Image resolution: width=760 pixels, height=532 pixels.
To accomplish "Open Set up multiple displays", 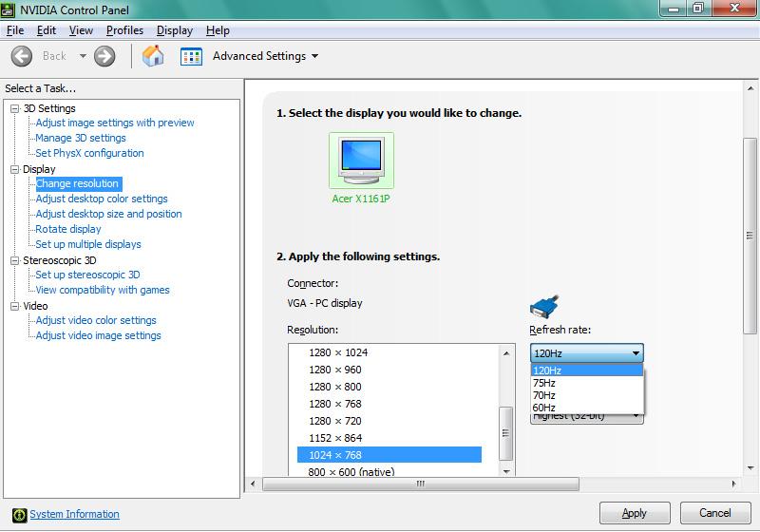I will pos(88,244).
